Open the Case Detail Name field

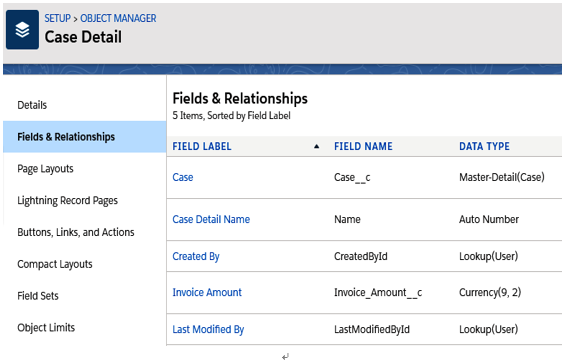pyautogui.click(x=211, y=220)
